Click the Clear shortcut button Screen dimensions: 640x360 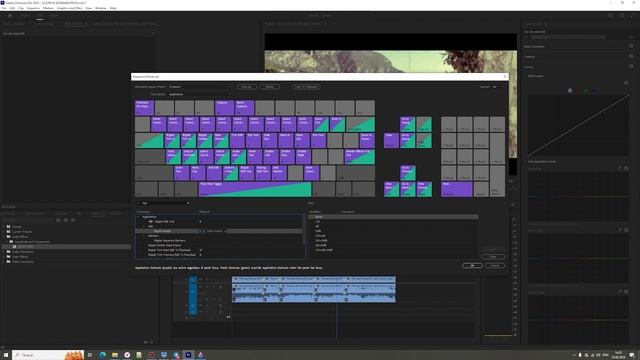click(x=493, y=257)
